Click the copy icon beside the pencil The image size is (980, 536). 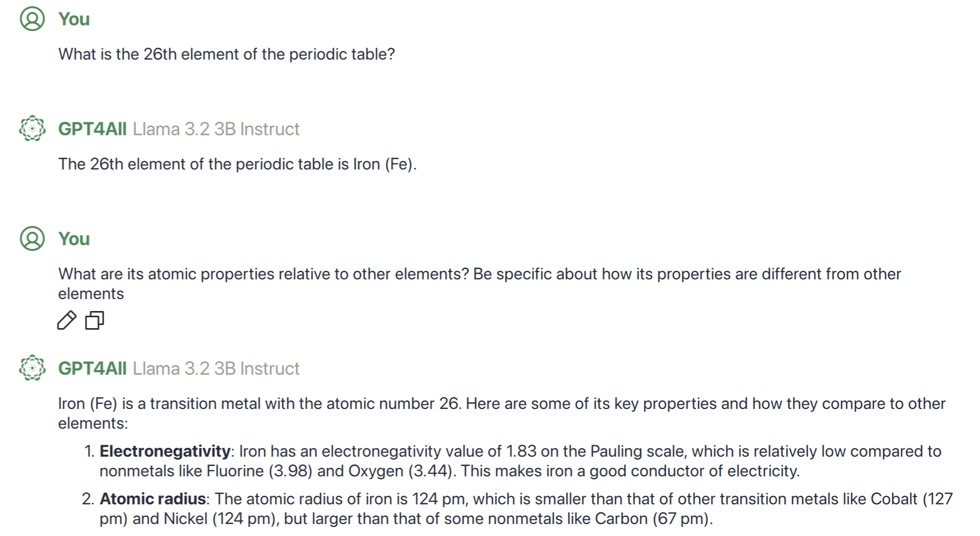coord(94,320)
